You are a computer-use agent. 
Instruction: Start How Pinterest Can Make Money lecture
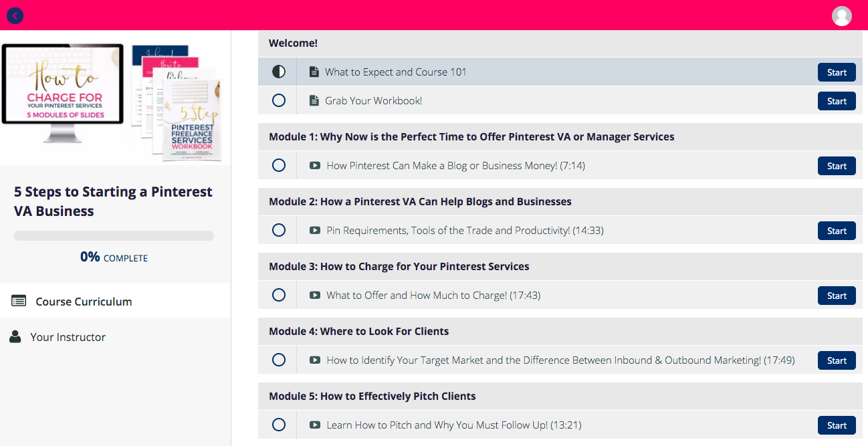[x=837, y=166]
